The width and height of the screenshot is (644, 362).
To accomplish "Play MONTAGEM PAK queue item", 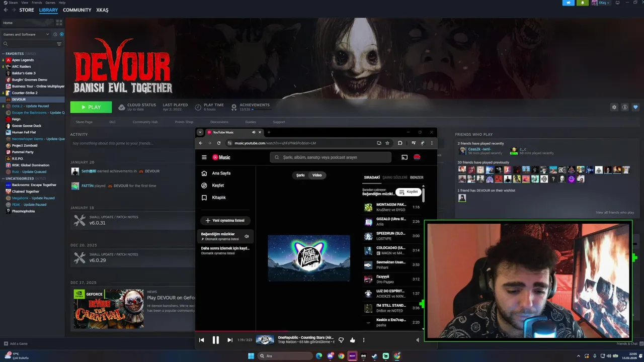I will click(392, 207).
